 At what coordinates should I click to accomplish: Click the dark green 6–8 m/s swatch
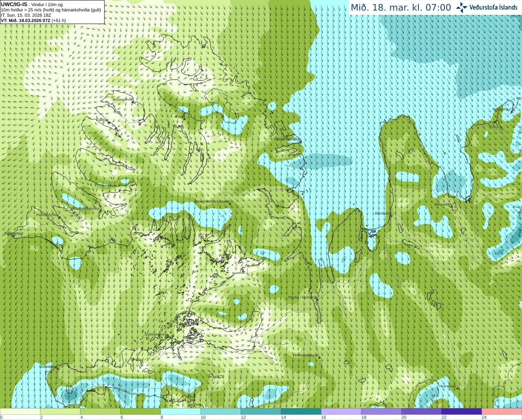click(x=141, y=411)
